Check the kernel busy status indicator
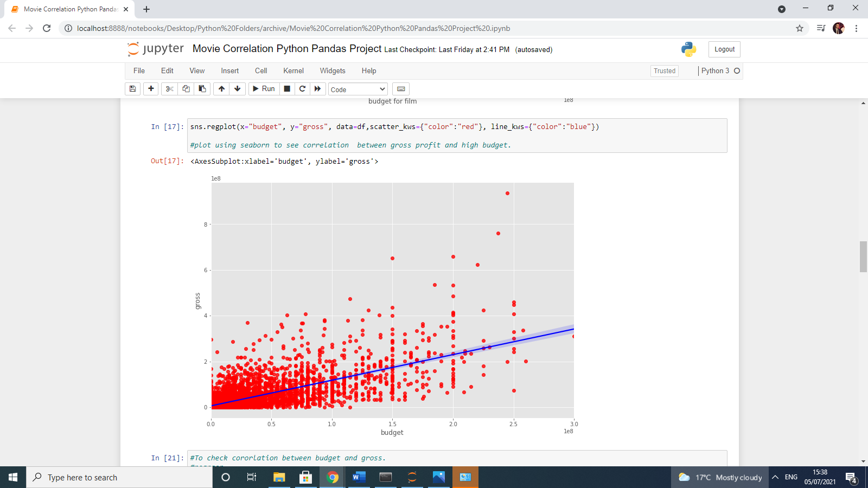Viewport: 868px width, 488px height. tap(737, 70)
